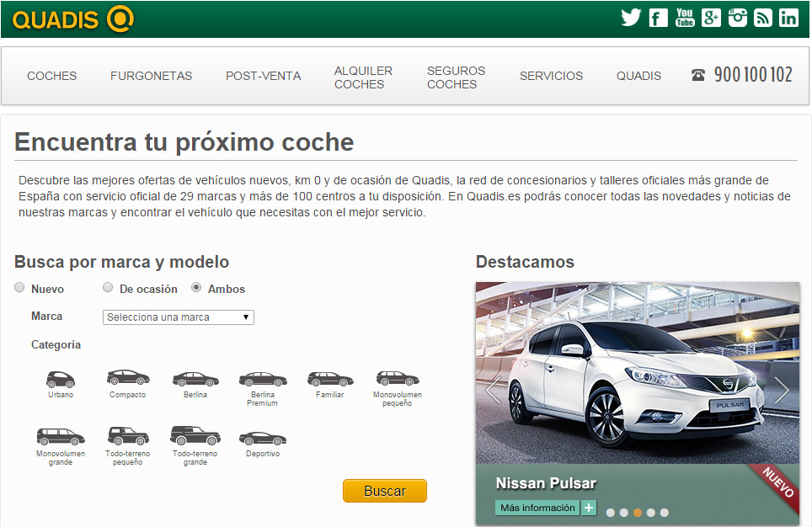The height and width of the screenshot is (527, 812).
Task: Click the Destacamos heading
Action: point(525,262)
